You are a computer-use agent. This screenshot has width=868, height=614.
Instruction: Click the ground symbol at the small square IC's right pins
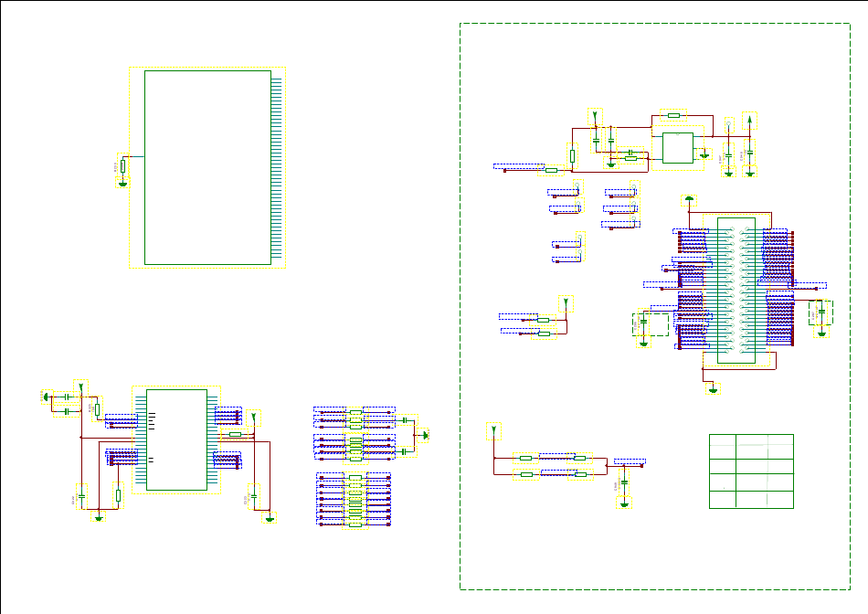coord(704,155)
